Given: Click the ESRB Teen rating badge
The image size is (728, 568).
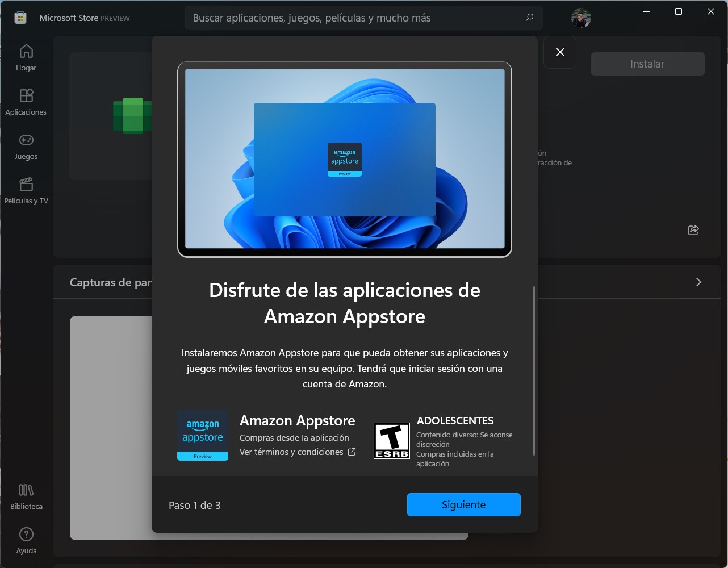Looking at the screenshot, I should pyautogui.click(x=391, y=440).
